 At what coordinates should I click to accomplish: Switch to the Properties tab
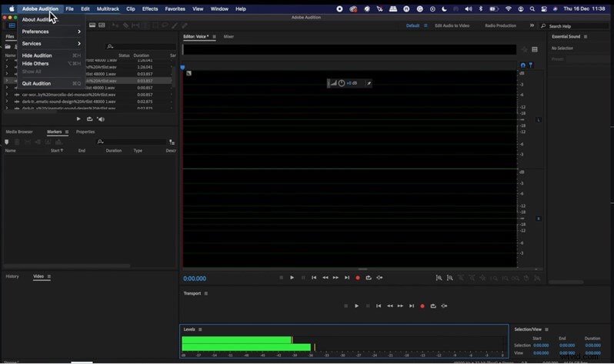click(85, 132)
